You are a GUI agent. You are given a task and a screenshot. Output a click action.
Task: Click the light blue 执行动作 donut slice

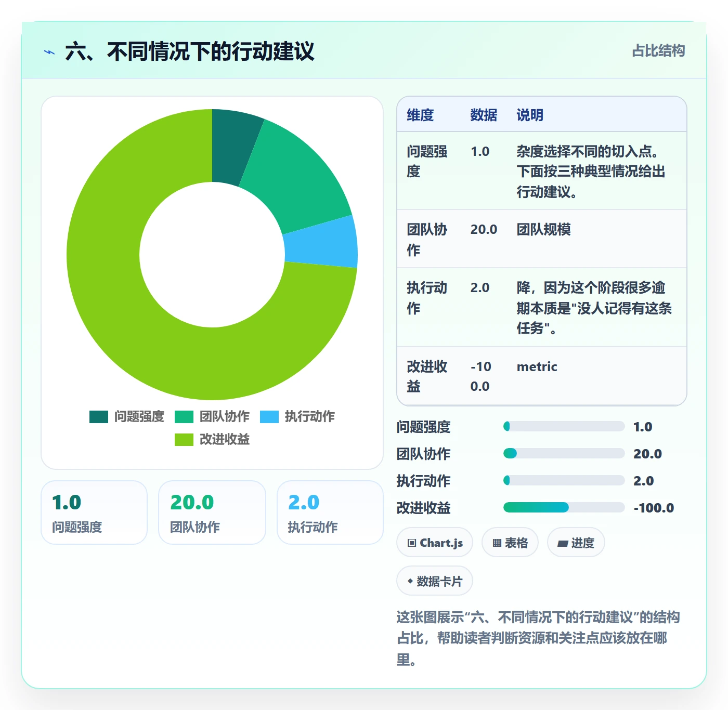pyautogui.click(x=321, y=243)
